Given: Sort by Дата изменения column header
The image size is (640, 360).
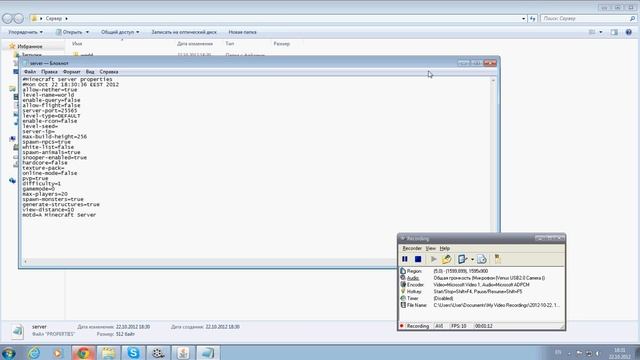Looking at the screenshot, I should pos(195,44).
